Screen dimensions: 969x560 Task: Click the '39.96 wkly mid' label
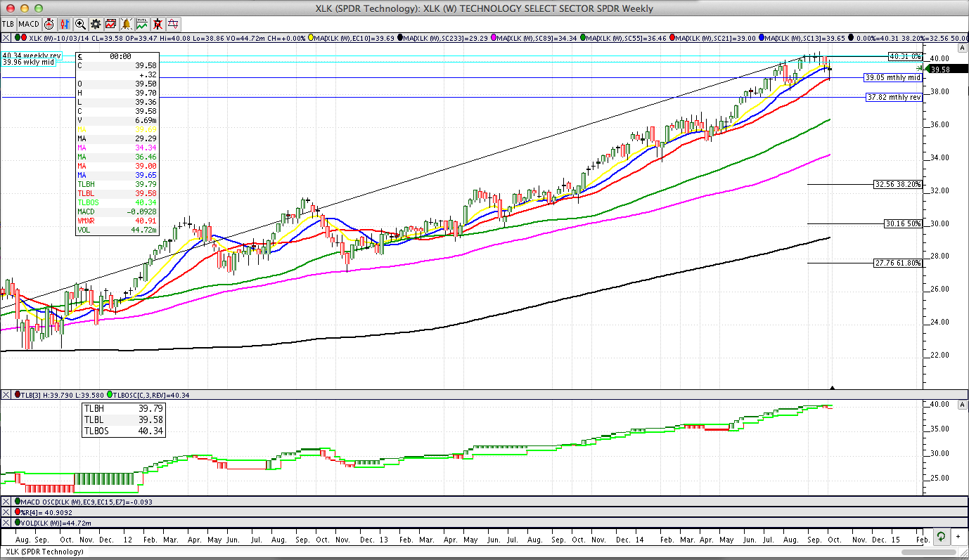pos(29,62)
